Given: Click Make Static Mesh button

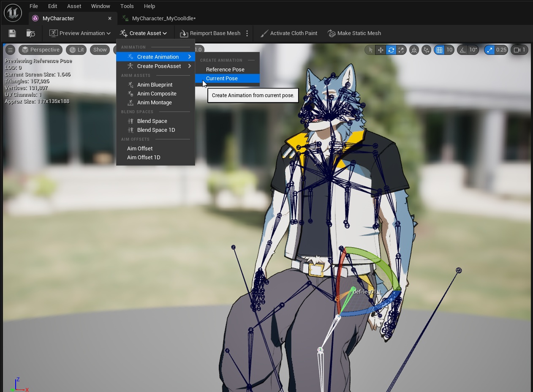Looking at the screenshot, I should pyautogui.click(x=354, y=33).
